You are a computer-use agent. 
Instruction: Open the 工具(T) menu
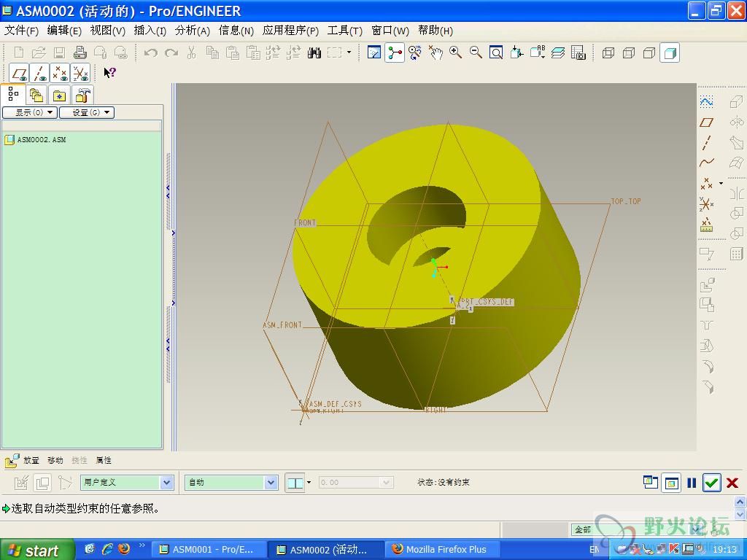(345, 31)
